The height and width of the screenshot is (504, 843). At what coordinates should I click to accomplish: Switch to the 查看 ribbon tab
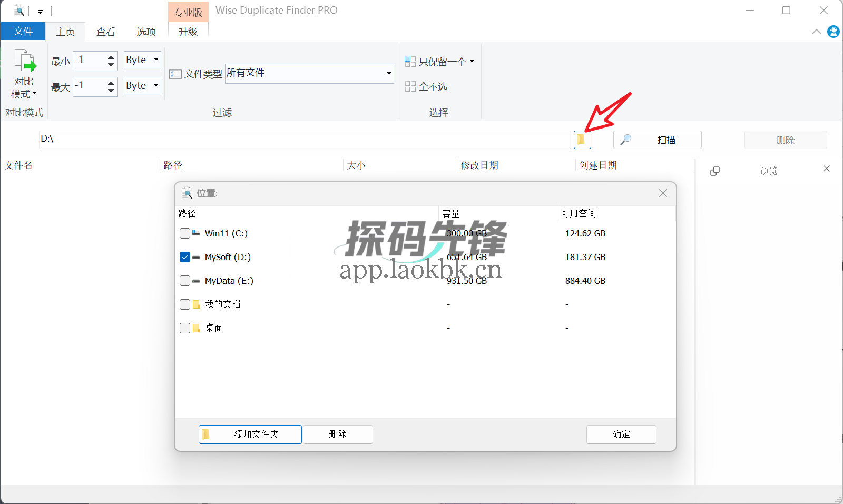106,32
